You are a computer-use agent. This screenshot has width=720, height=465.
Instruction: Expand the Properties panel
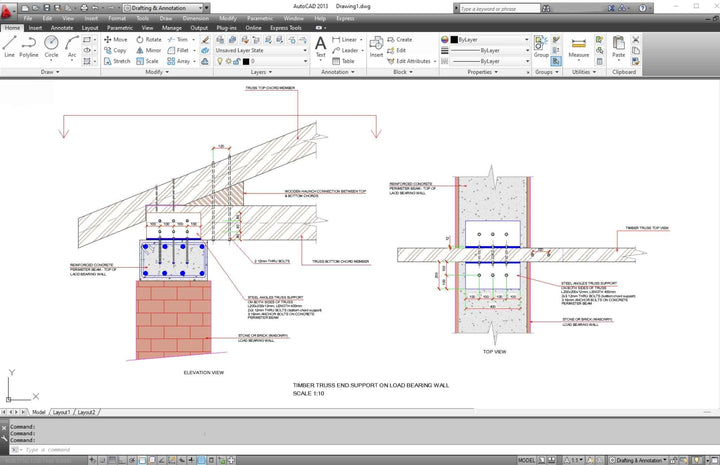tap(483, 72)
